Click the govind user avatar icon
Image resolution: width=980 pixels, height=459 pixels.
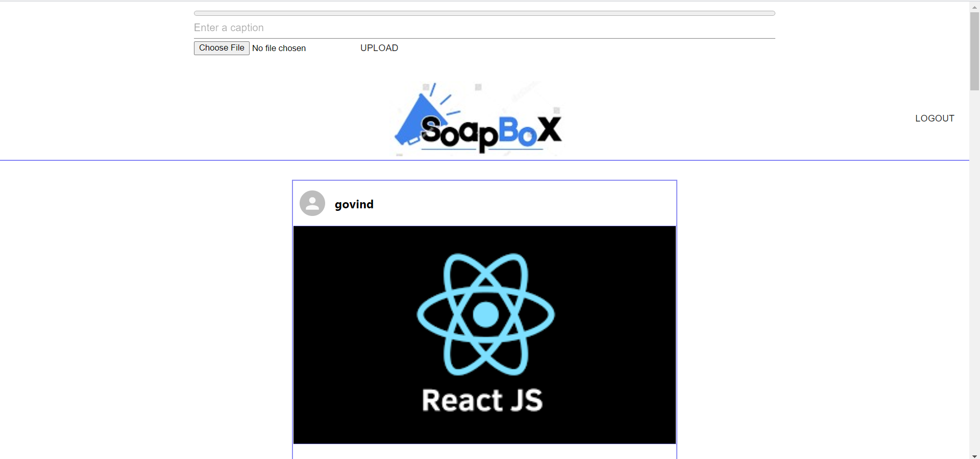pyautogui.click(x=312, y=203)
